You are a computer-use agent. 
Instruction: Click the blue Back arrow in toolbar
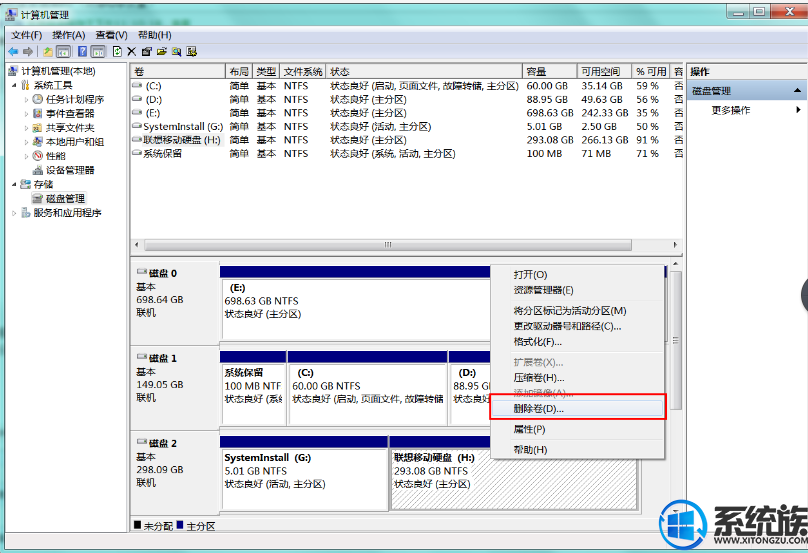tap(13, 52)
